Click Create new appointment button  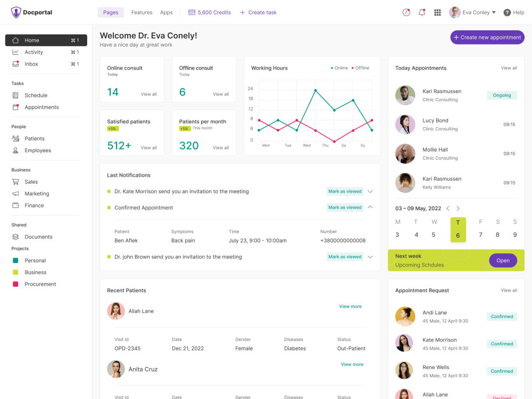click(x=487, y=37)
